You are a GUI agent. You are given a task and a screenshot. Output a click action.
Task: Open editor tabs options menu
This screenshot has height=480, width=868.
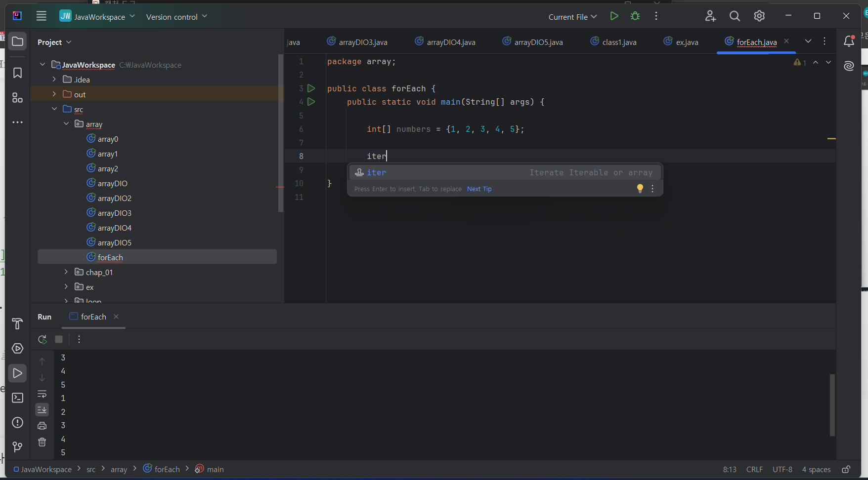pos(825,41)
